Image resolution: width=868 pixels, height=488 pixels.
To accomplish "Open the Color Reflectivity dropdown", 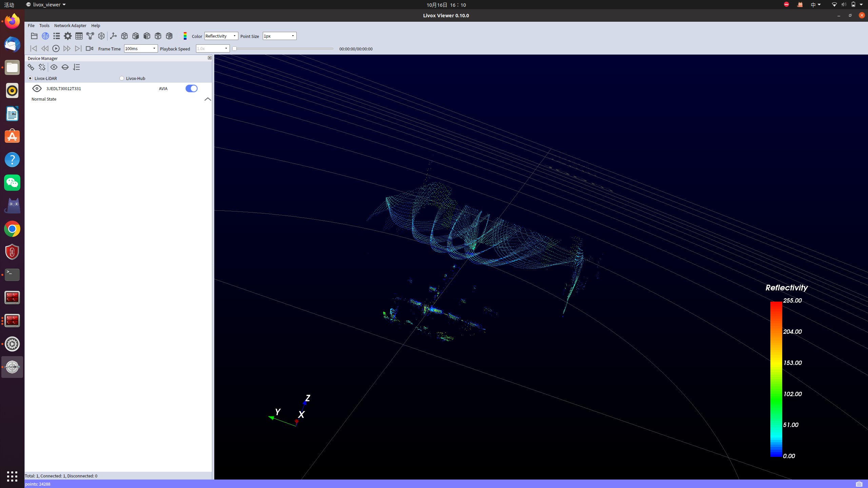I will (x=221, y=36).
